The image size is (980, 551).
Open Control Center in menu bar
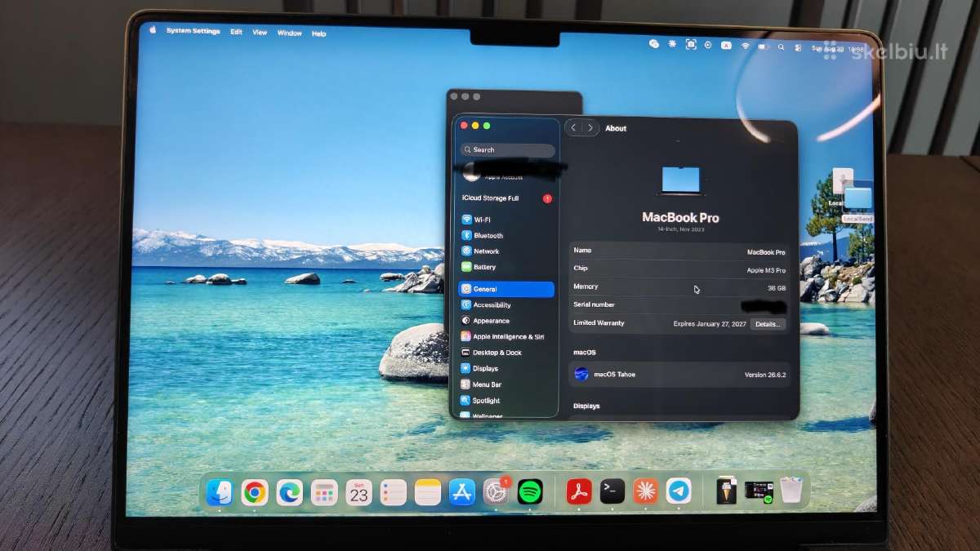click(x=798, y=47)
